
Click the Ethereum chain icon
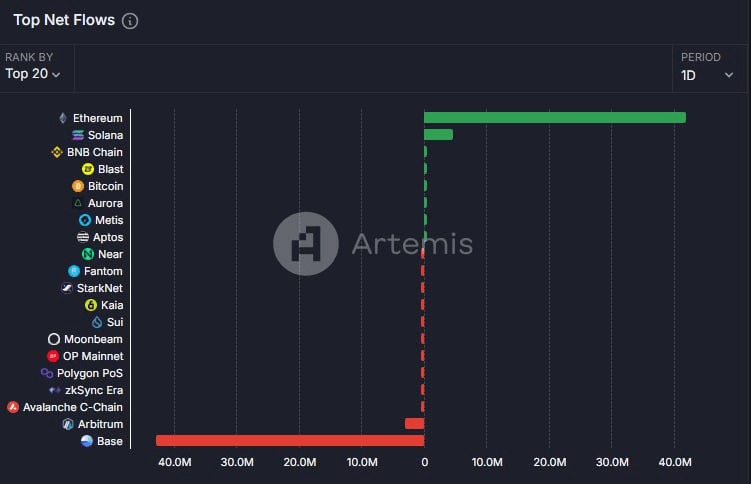click(x=63, y=118)
